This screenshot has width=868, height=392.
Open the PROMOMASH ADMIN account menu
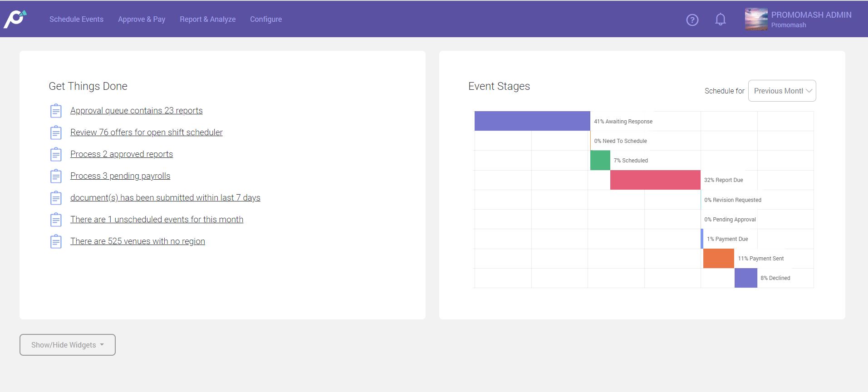811,15
